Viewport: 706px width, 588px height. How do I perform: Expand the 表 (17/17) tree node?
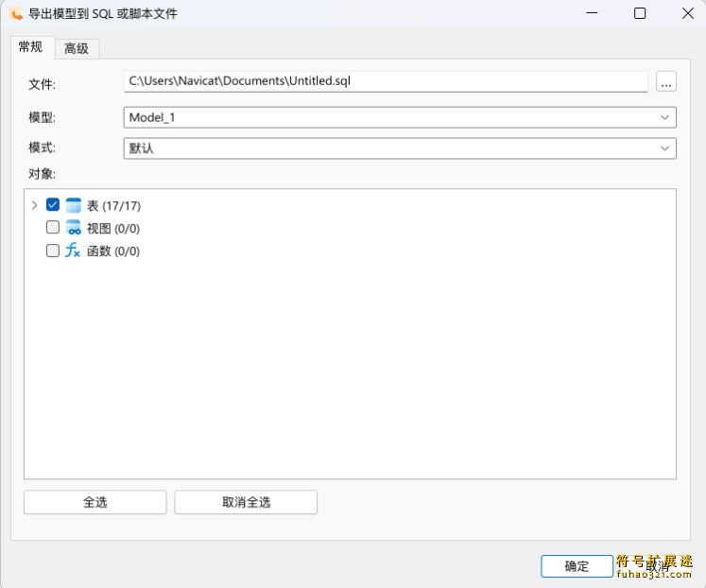point(34,205)
